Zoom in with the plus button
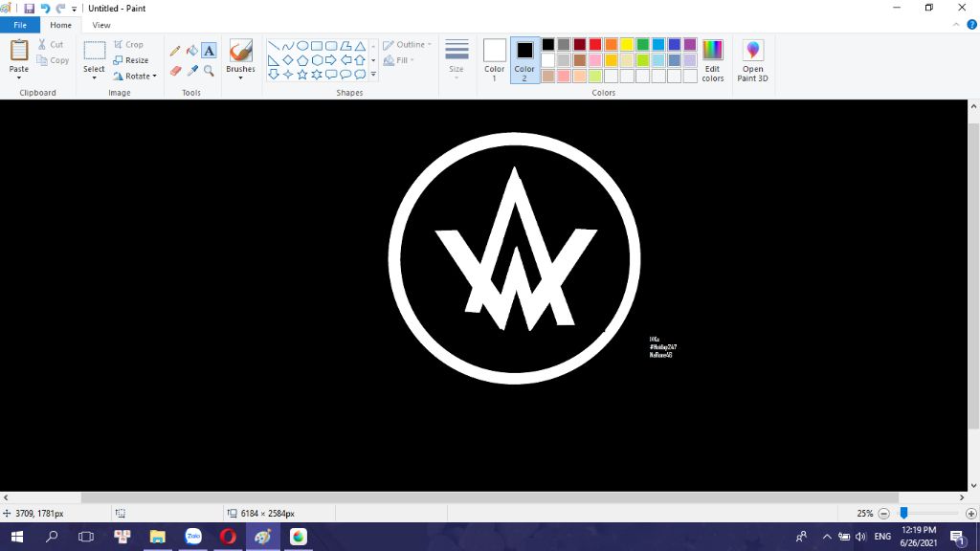The height and width of the screenshot is (551, 980). tap(970, 514)
